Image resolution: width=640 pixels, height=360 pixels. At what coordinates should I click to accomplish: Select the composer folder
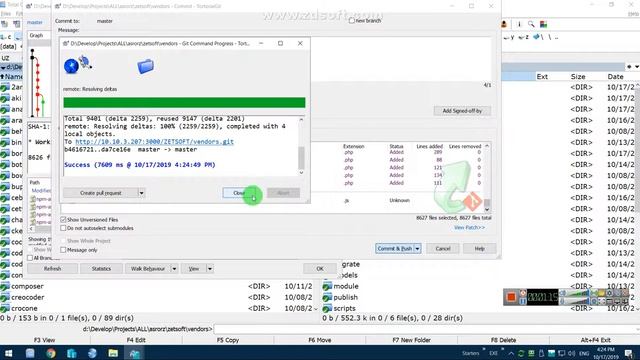pyautogui.click(x=27, y=286)
